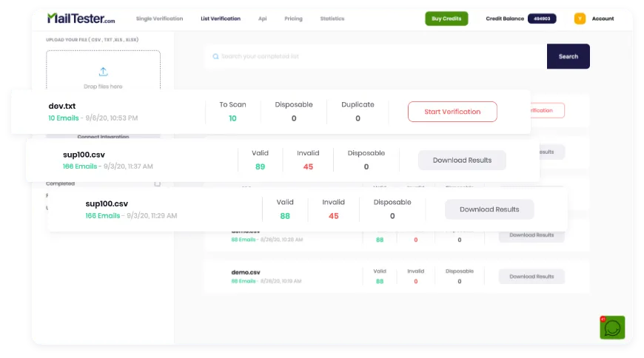
Task: Start Verification for dev.txt
Action: [x=452, y=112]
